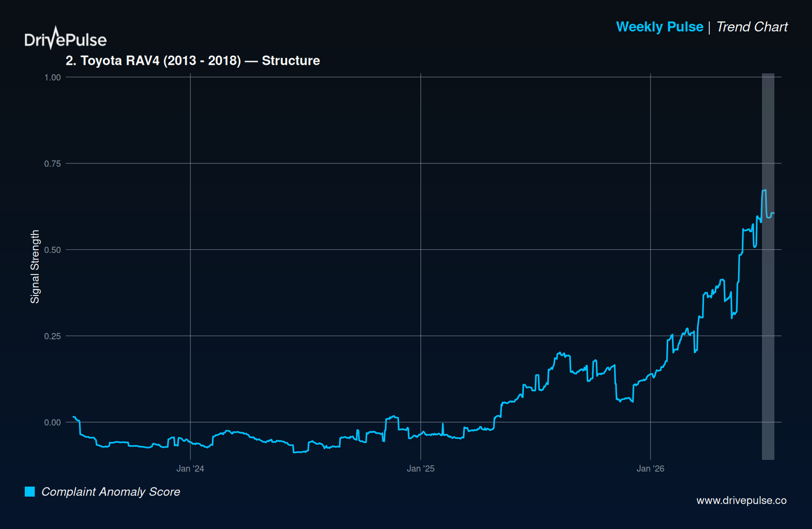This screenshot has height=529, width=812.
Task: Click the highlighted latest-week band
Action: [x=768, y=266]
